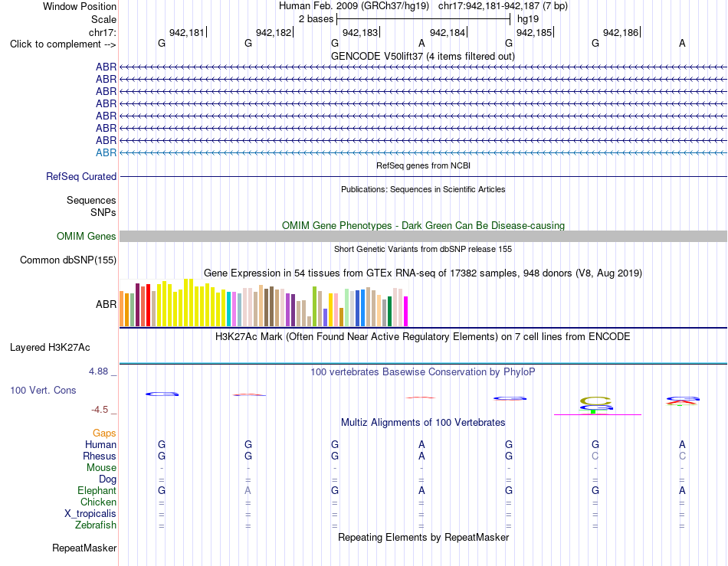
Task: Open the GENCODE V50lift37 track title
Action: click(422, 56)
